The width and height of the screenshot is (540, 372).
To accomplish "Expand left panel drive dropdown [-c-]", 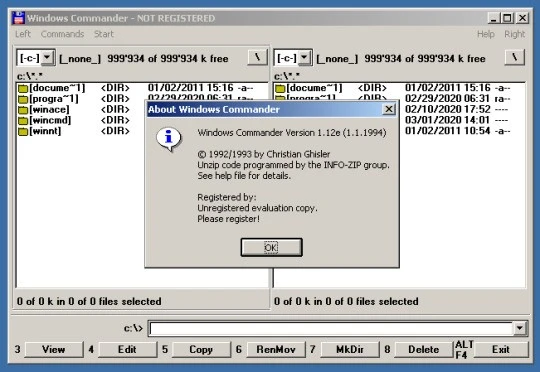I will point(47,57).
